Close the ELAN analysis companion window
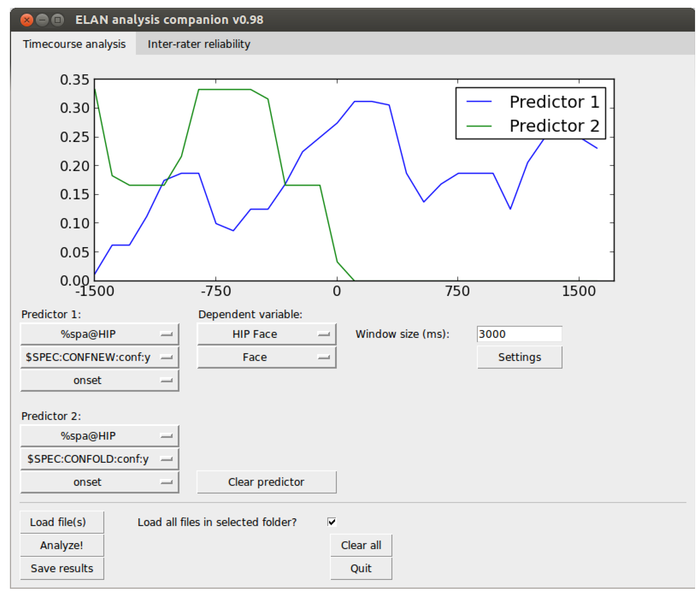 27,20
